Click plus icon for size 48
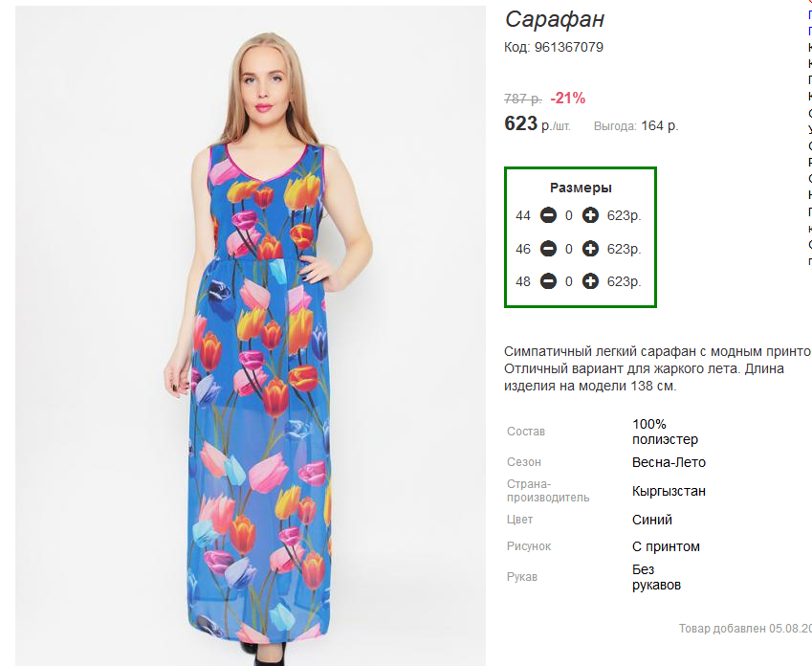 pyautogui.click(x=590, y=281)
